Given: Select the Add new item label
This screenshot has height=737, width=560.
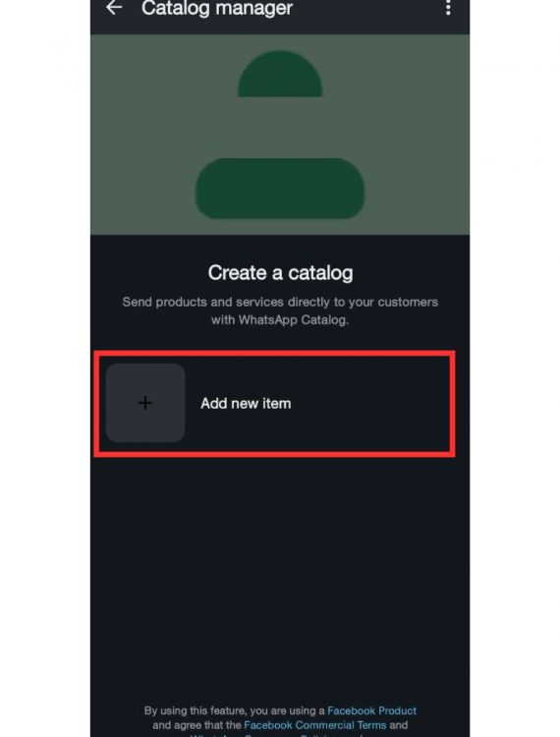Looking at the screenshot, I should pos(246,403).
